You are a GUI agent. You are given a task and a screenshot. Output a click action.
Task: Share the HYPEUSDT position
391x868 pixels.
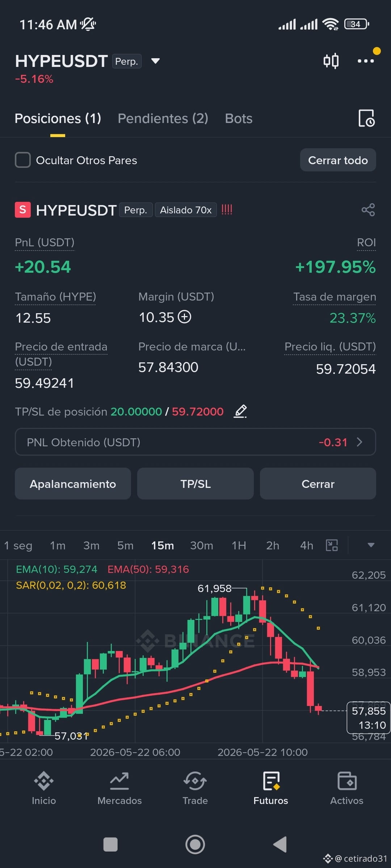pyautogui.click(x=368, y=210)
